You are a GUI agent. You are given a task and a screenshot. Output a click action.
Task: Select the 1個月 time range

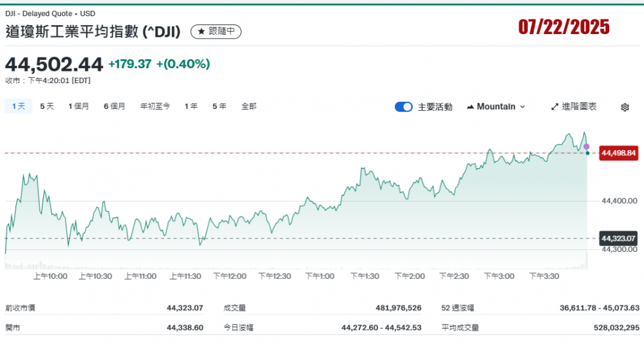(79, 106)
